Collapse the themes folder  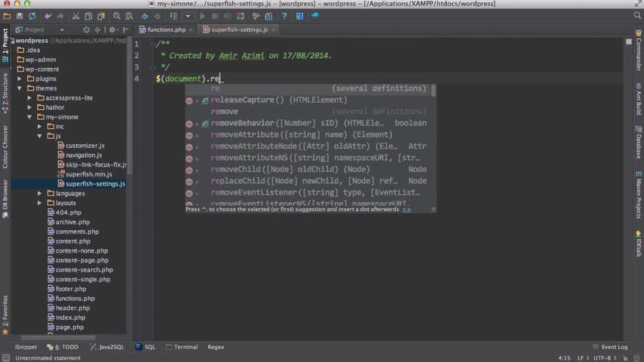coord(20,88)
